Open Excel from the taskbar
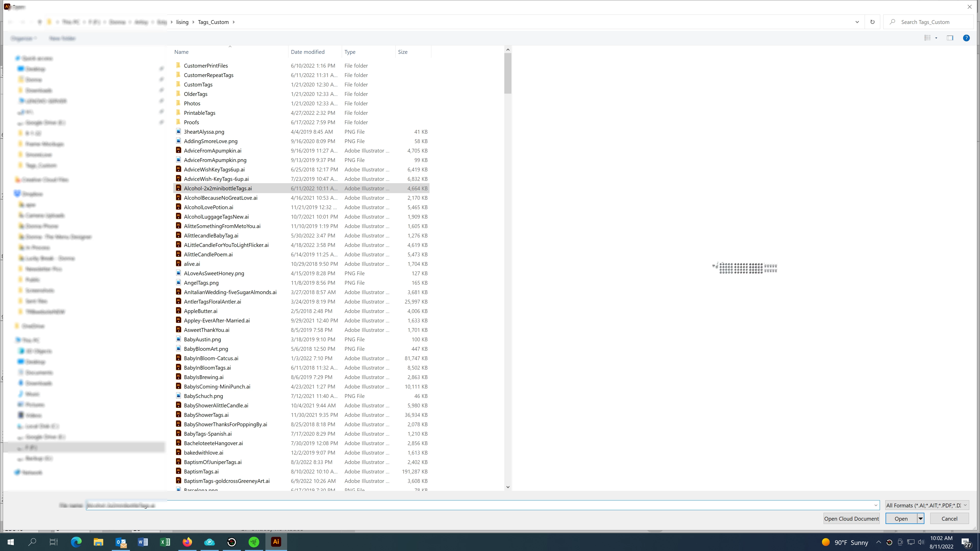The image size is (980, 551). 165,542
